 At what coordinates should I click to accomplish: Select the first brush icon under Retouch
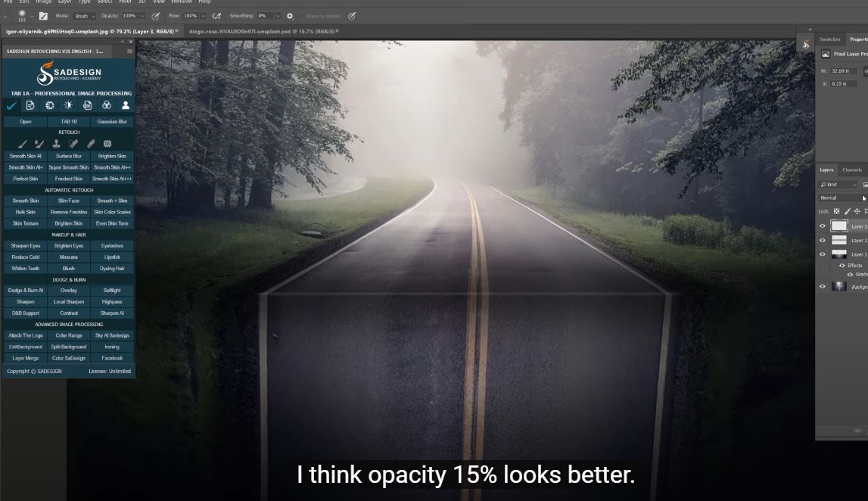point(22,144)
